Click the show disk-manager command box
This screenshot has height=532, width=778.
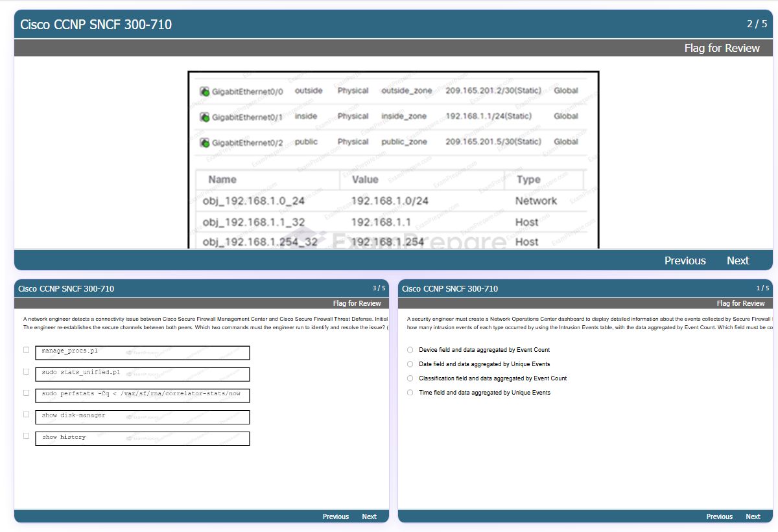(143, 417)
